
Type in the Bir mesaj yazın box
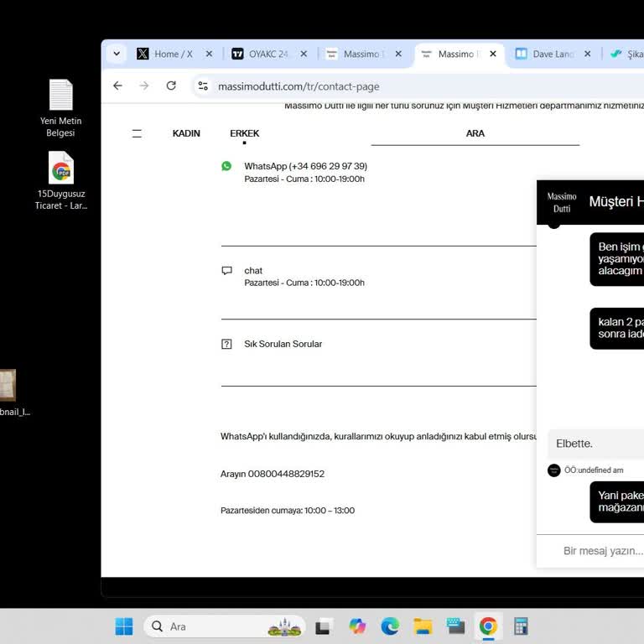point(602,551)
